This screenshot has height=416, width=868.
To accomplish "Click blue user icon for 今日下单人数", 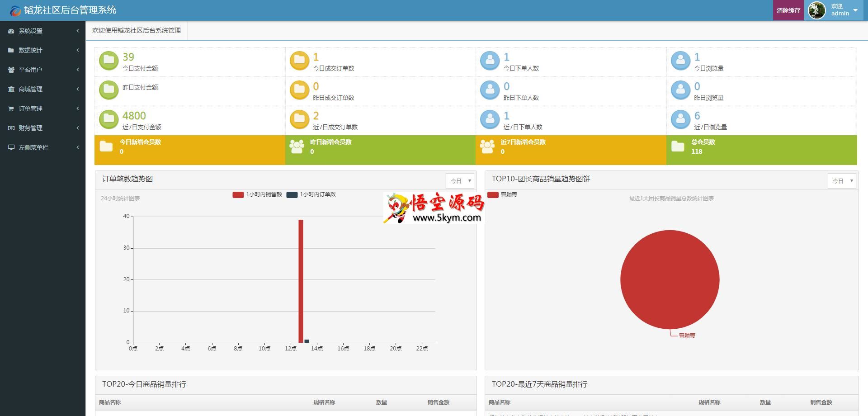I will (x=490, y=61).
